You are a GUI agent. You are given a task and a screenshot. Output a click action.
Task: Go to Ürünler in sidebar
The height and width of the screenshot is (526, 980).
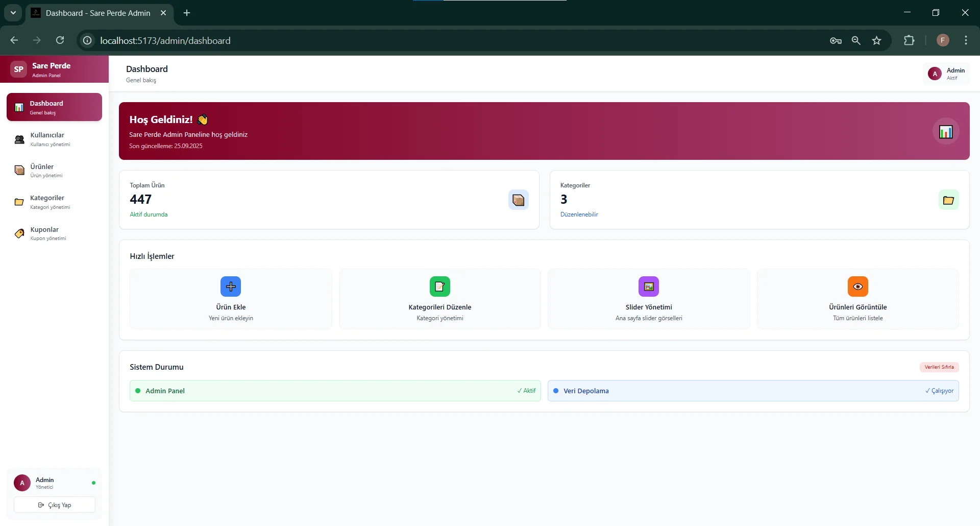click(x=54, y=171)
